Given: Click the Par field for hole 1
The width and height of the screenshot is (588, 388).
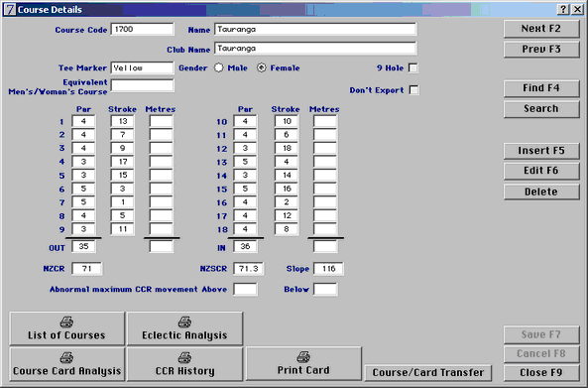Looking at the screenshot, I should click(83, 121).
